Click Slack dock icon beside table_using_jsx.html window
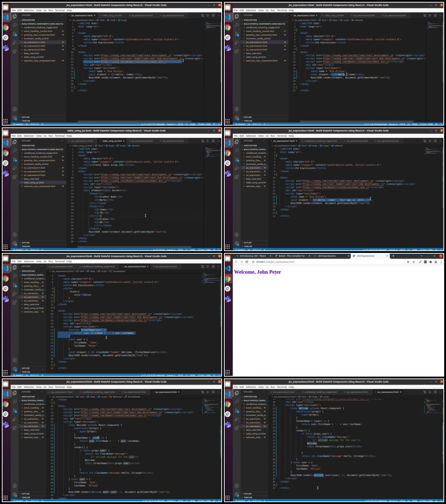The height and width of the screenshot is (504, 446). click(6, 163)
